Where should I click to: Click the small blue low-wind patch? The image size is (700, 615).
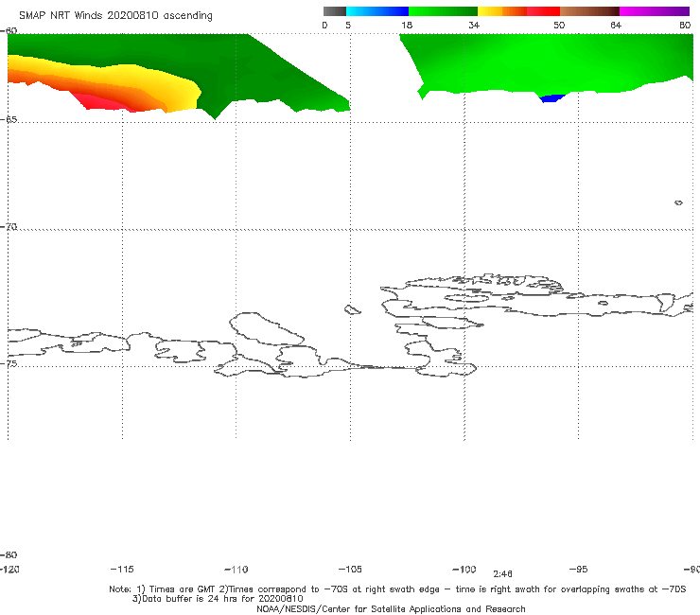coord(551,98)
